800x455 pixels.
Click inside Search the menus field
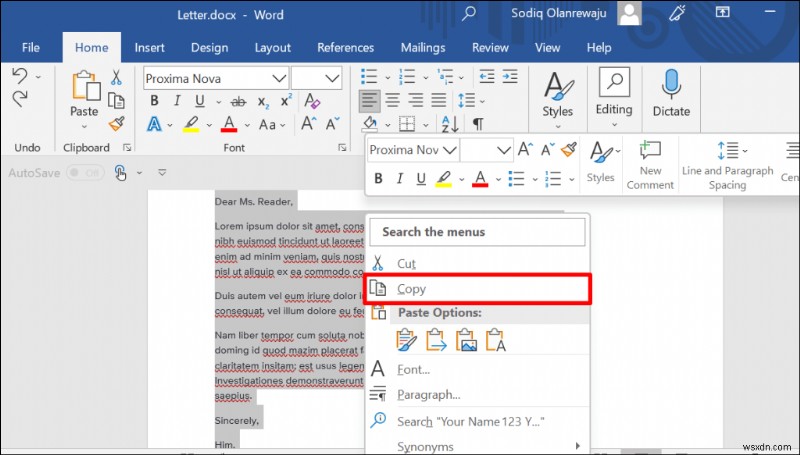tap(477, 232)
